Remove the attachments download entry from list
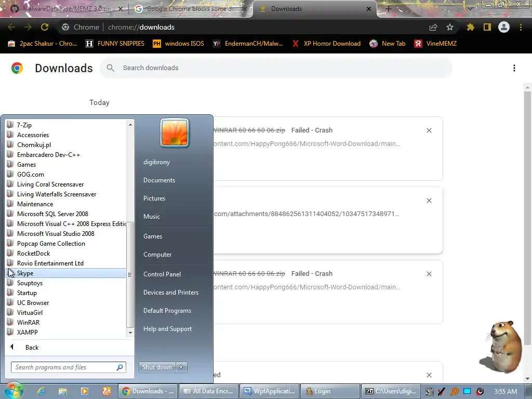The width and height of the screenshot is (532, 399). point(429,201)
